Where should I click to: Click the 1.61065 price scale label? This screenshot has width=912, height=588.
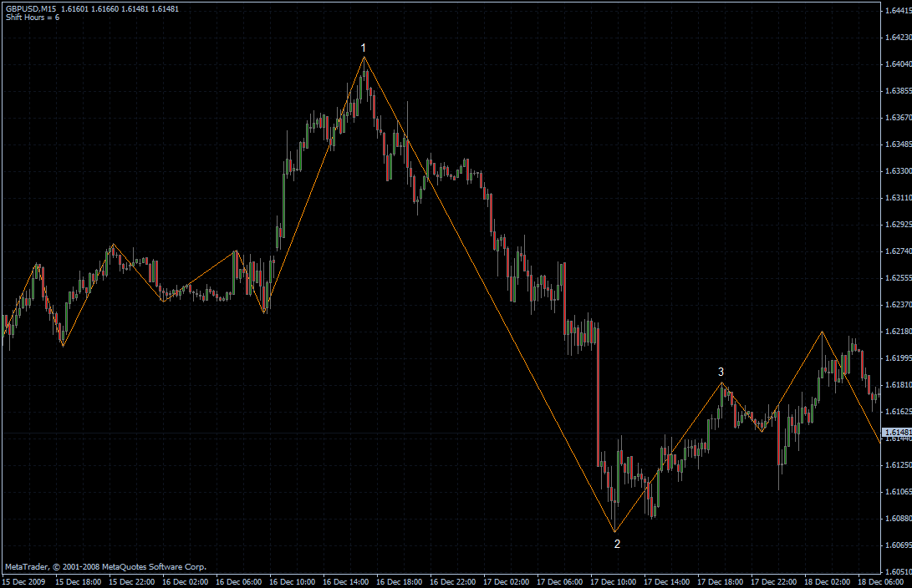click(898, 492)
